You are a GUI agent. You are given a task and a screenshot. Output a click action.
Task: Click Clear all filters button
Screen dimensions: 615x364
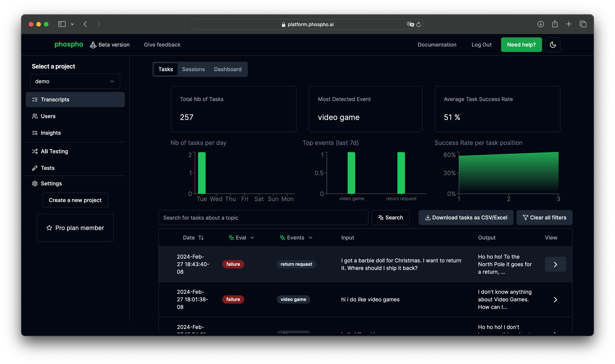544,217
